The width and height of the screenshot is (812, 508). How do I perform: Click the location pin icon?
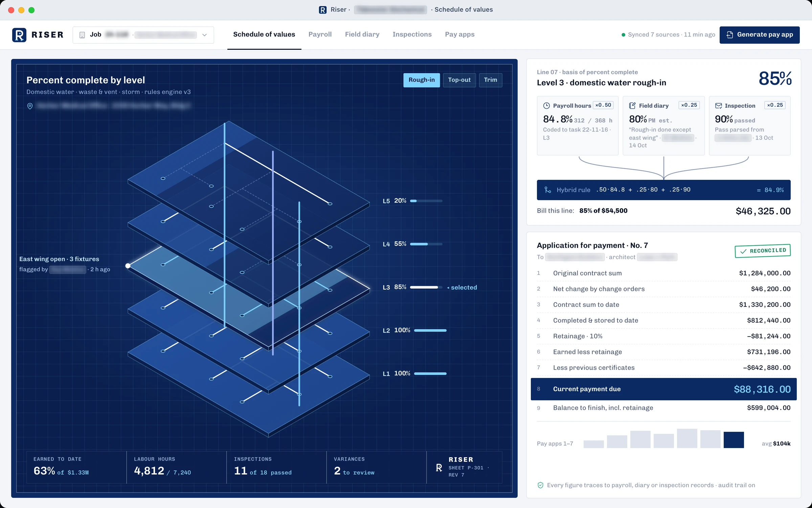(30, 106)
